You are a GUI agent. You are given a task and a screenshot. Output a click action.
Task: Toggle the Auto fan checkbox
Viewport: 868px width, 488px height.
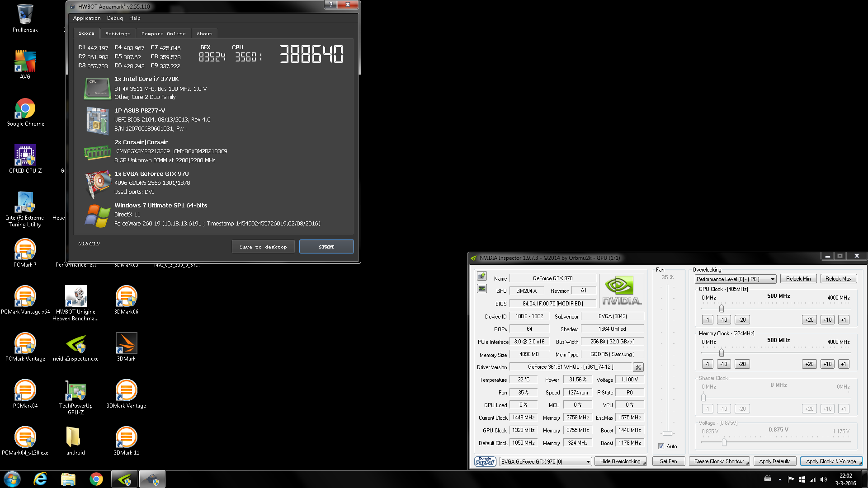[661, 446]
